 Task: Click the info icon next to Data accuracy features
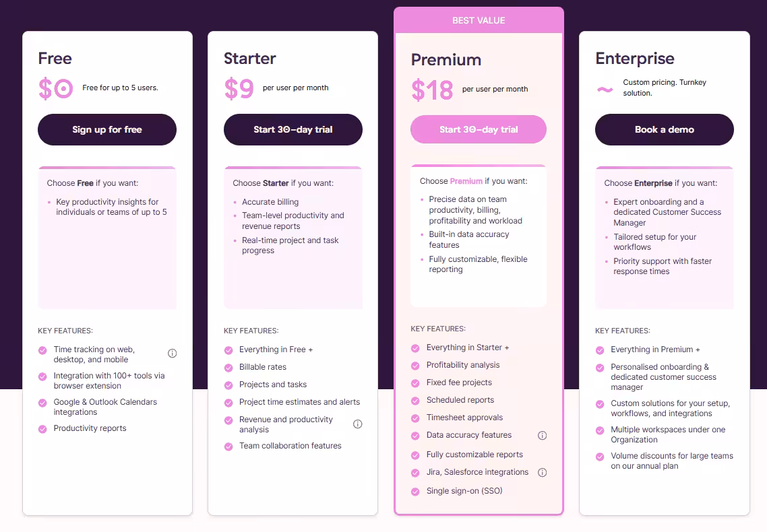543,435
